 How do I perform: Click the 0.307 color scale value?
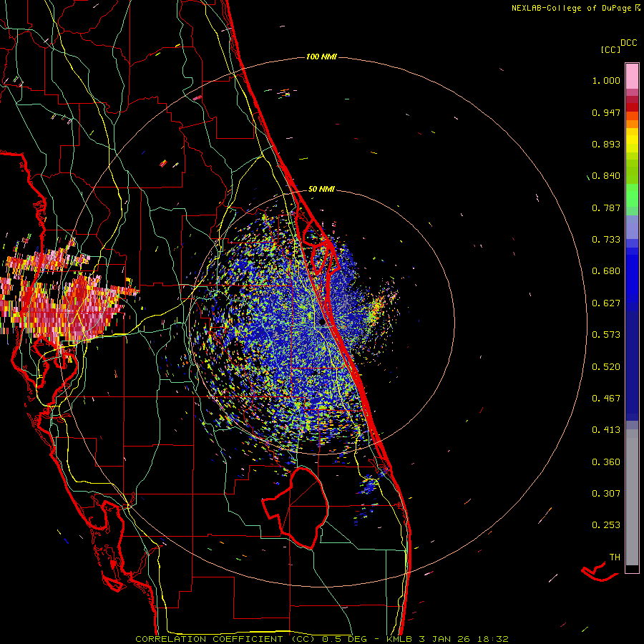point(606,494)
